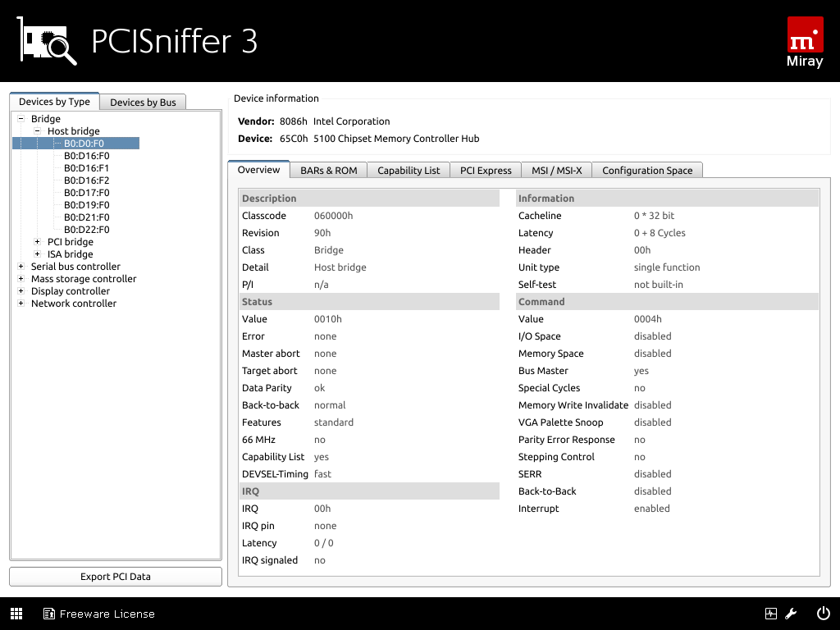Click the Export PCI Data button
The width and height of the screenshot is (840, 630).
[x=116, y=577]
